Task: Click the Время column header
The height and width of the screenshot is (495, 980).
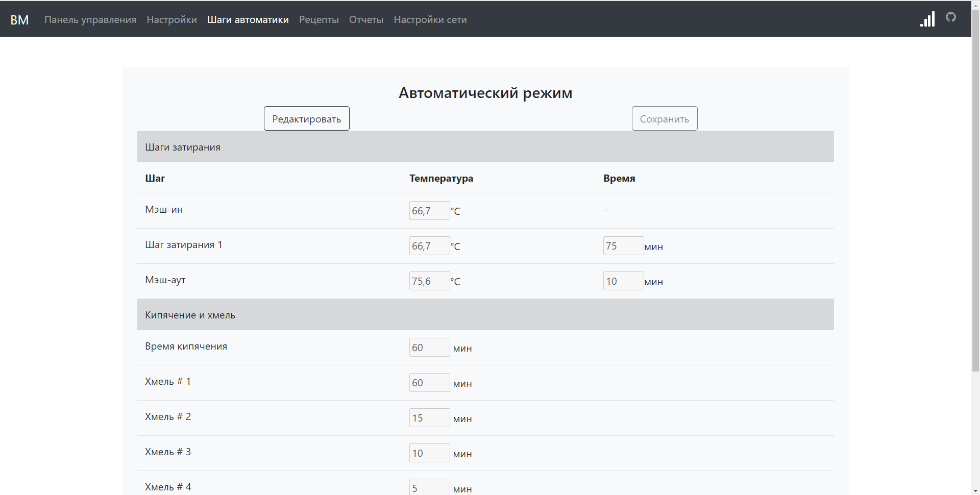Action: coord(619,178)
